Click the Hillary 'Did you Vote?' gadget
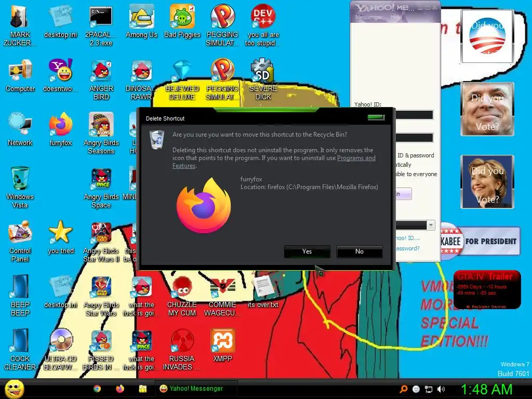The width and height of the screenshot is (532, 399). pyautogui.click(x=487, y=181)
